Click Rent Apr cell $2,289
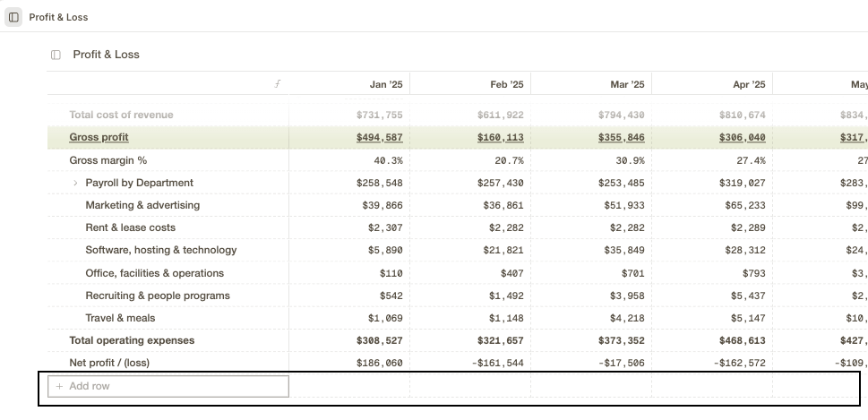The image size is (868, 420). 748,227
